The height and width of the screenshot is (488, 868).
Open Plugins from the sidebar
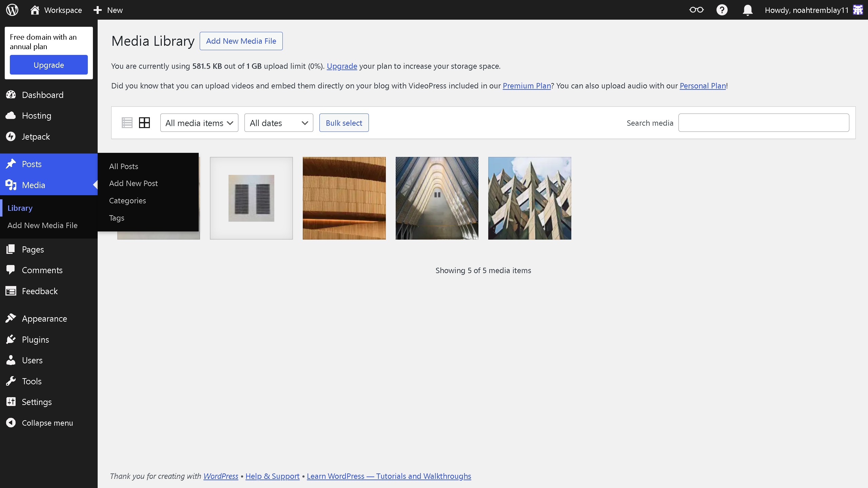pyautogui.click(x=35, y=340)
